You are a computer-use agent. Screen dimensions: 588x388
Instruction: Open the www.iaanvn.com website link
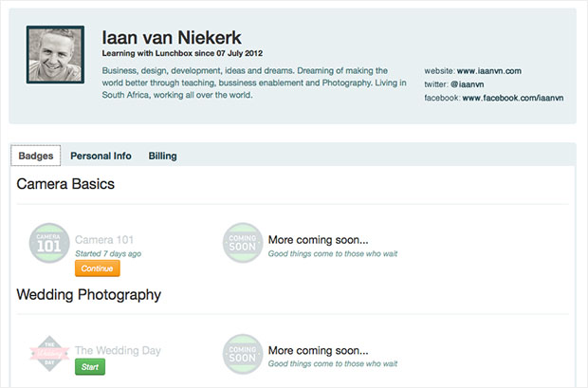pyautogui.click(x=489, y=70)
